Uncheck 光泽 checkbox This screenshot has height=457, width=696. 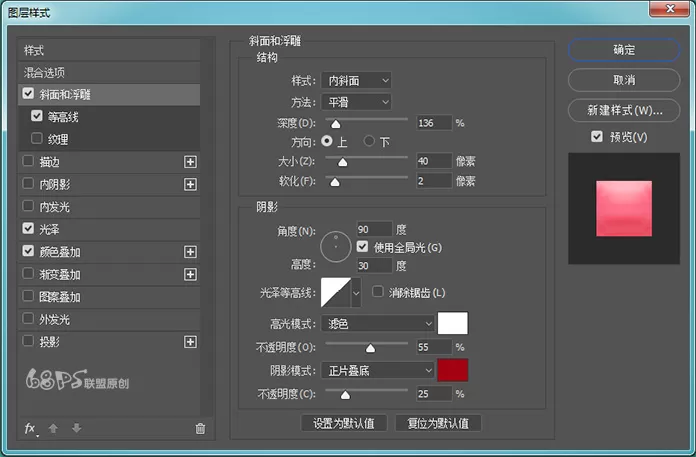[x=28, y=228]
